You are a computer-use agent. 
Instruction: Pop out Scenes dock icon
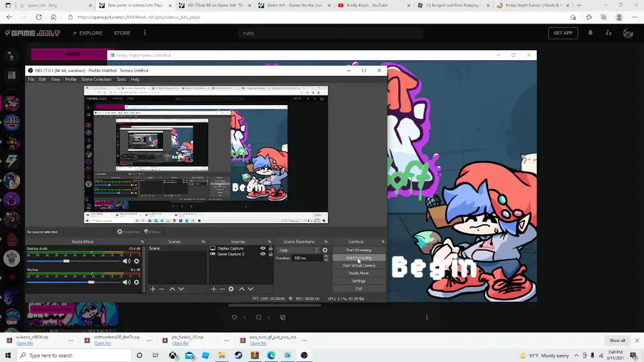coord(203,242)
